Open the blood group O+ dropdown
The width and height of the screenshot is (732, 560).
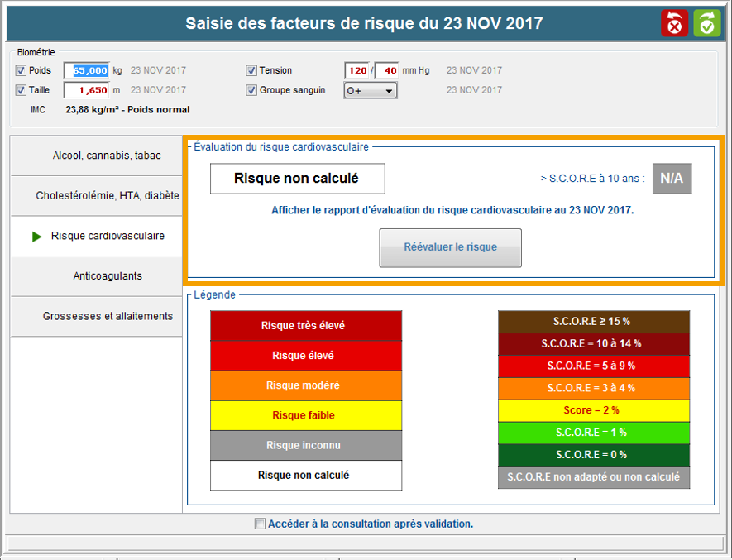click(x=371, y=91)
